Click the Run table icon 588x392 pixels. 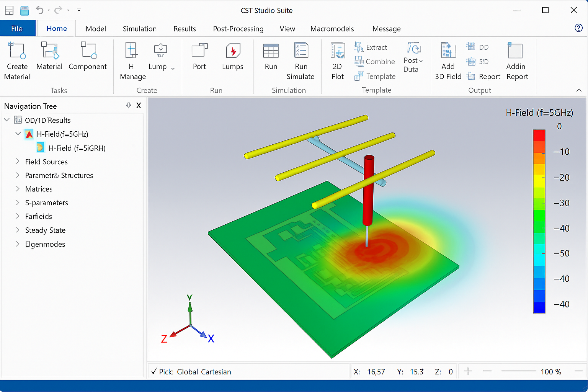pyautogui.click(x=271, y=51)
